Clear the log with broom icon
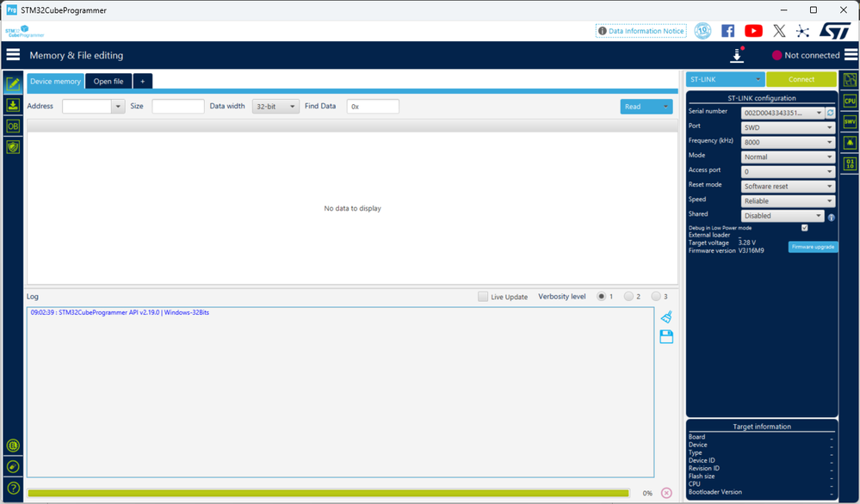Viewport: 860px width, 504px height. [666, 317]
